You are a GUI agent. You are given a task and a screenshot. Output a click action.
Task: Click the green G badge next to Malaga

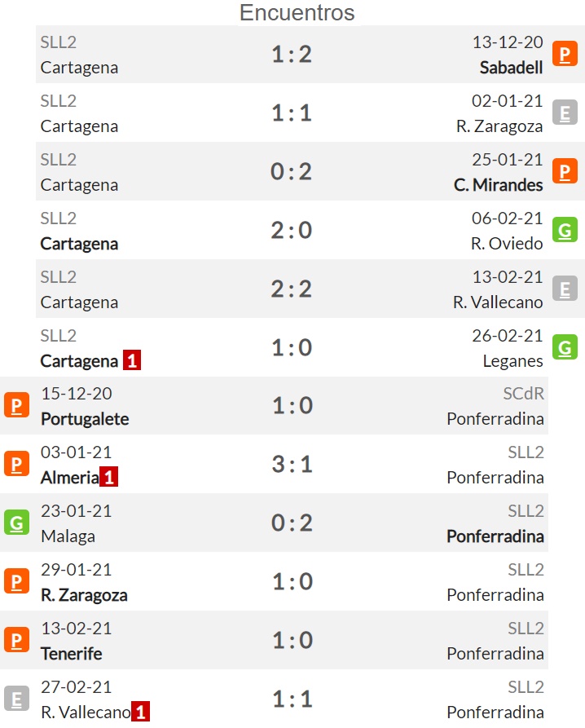click(16, 523)
